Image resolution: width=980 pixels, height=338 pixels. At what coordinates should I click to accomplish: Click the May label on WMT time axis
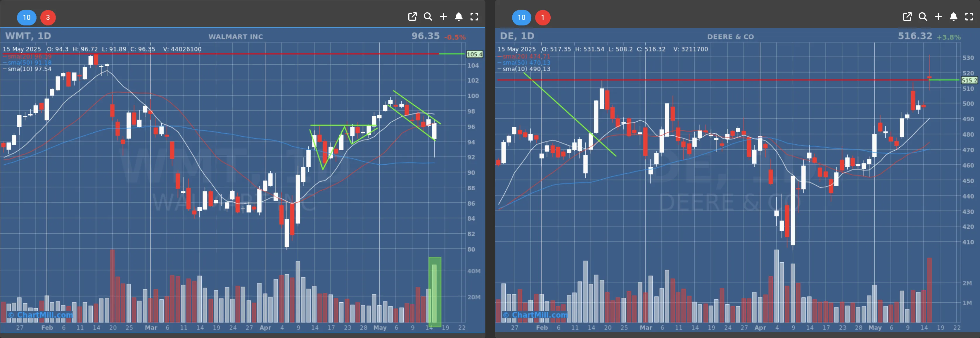(380, 328)
